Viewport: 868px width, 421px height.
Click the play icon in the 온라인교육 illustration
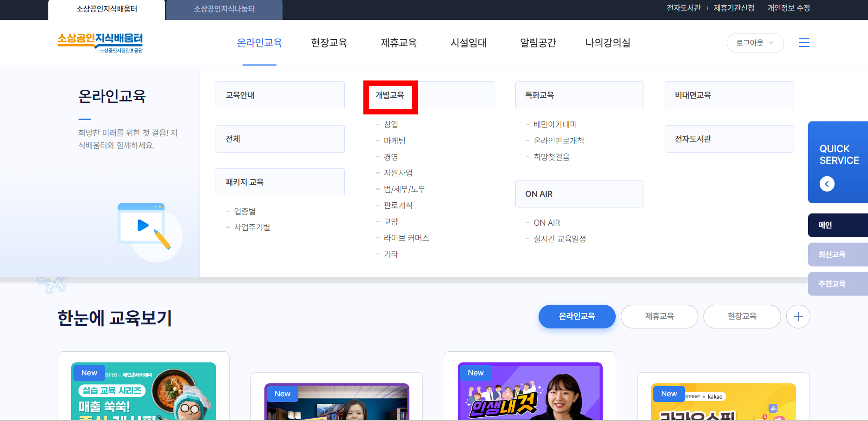coord(142,225)
